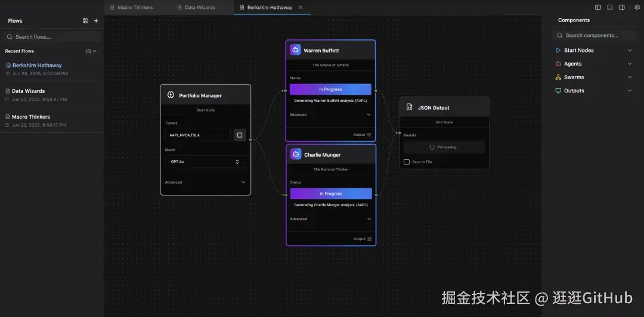Image resolution: width=644 pixels, height=317 pixels.
Task: Close the Berkshire Hathaway tab
Action: pos(301,7)
